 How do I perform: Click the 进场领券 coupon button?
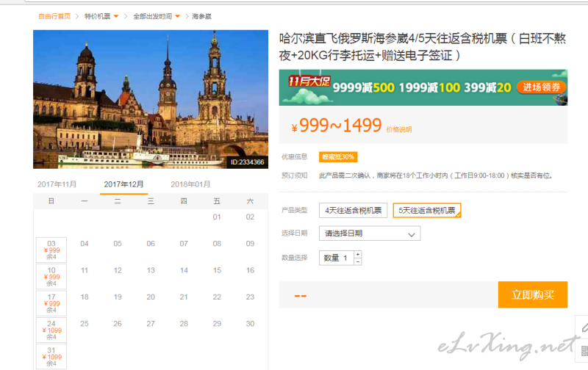click(542, 87)
